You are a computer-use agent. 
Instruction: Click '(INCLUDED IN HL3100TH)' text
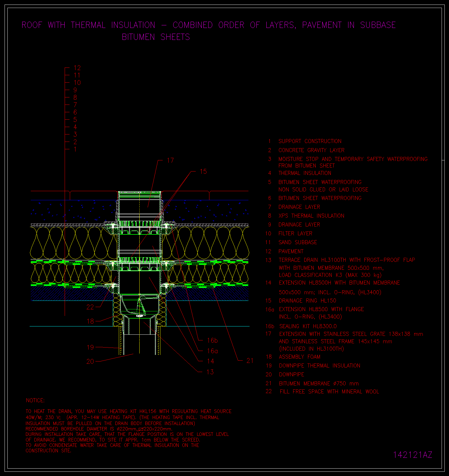312,349
